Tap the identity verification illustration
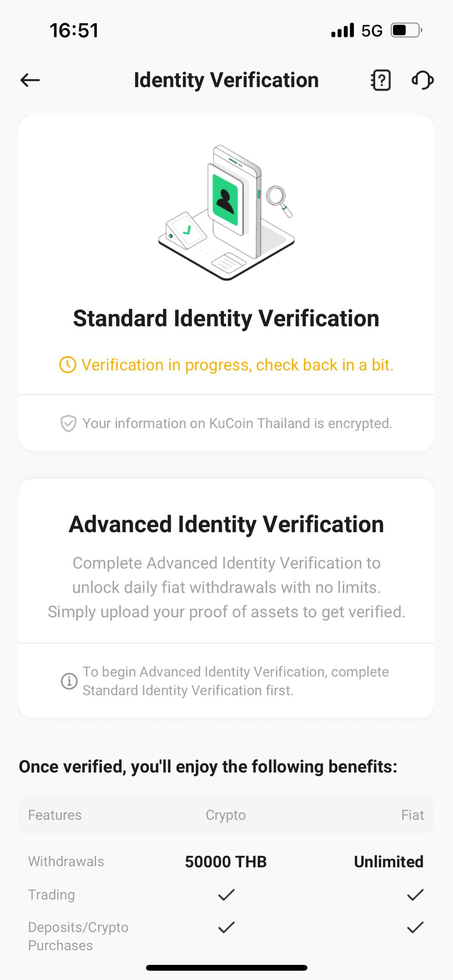The width and height of the screenshot is (453, 980). pos(226,213)
